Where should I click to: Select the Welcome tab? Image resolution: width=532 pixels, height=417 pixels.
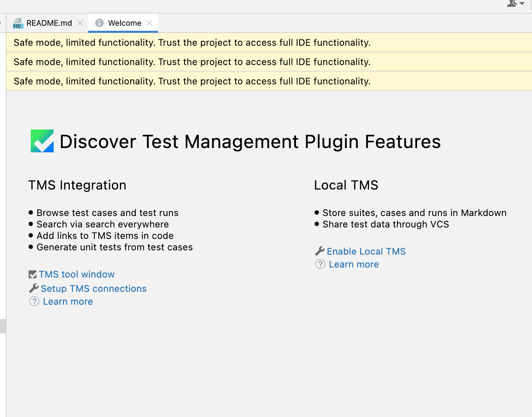tap(124, 23)
